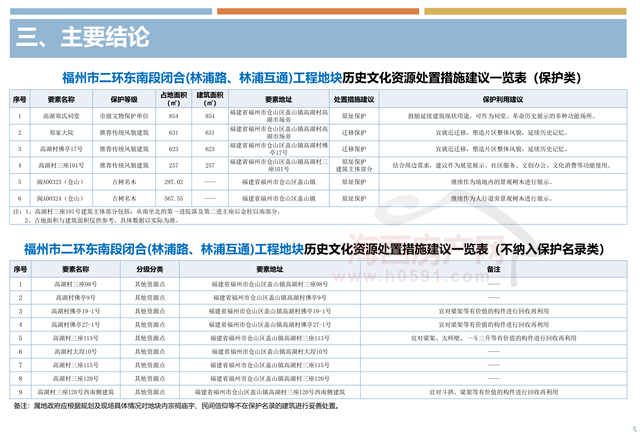Click the name cell '高湖村佛亭9号'
The image size is (640, 432).
tap(76, 298)
